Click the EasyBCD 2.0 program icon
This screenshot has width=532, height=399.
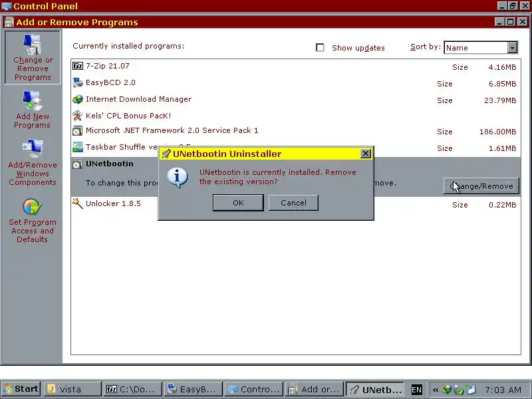[78, 82]
